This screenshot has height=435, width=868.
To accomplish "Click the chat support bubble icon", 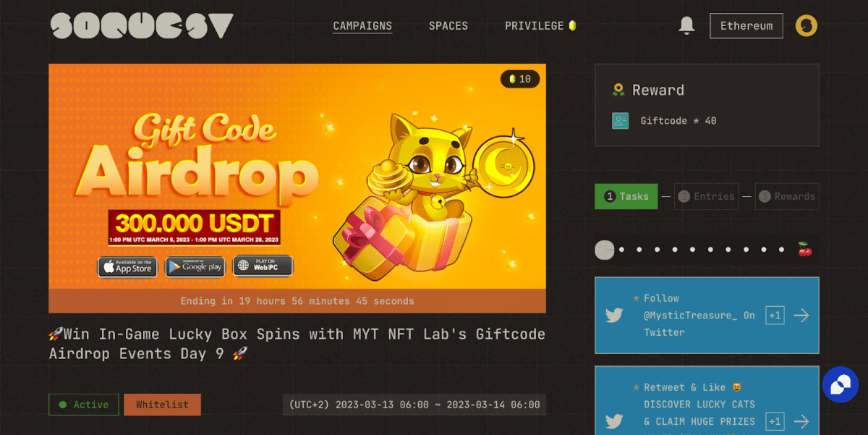I will point(840,384).
